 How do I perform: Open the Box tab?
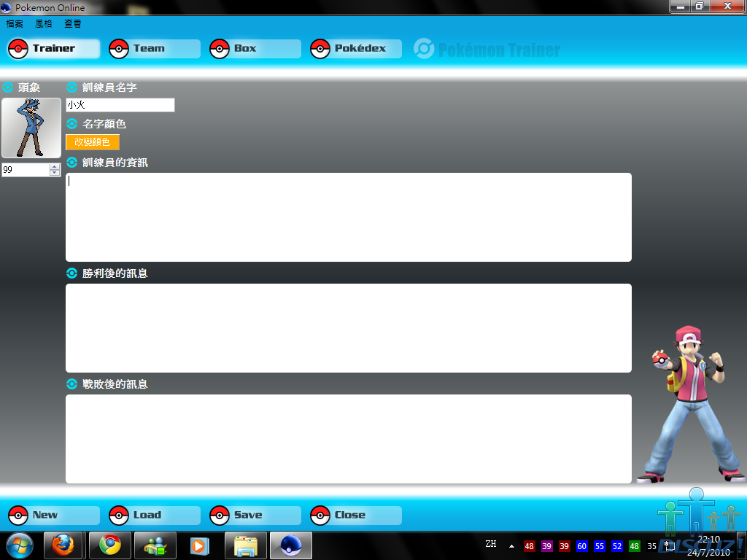pyautogui.click(x=255, y=49)
